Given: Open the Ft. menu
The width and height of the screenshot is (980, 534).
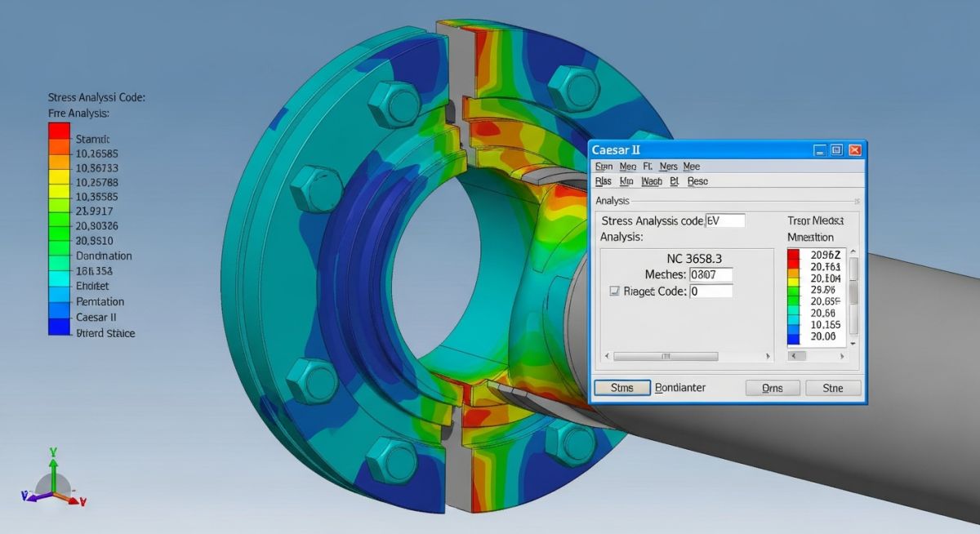Looking at the screenshot, I should [x=648, y=166].
